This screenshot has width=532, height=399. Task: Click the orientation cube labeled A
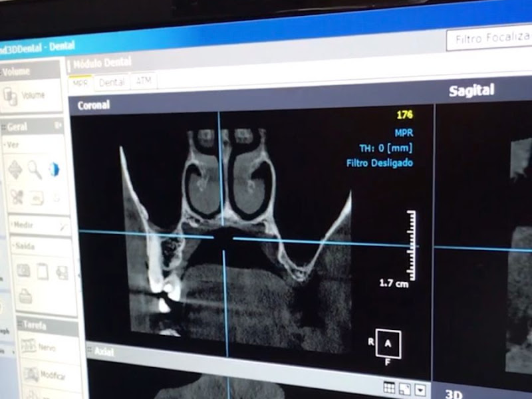pos(388,342)
